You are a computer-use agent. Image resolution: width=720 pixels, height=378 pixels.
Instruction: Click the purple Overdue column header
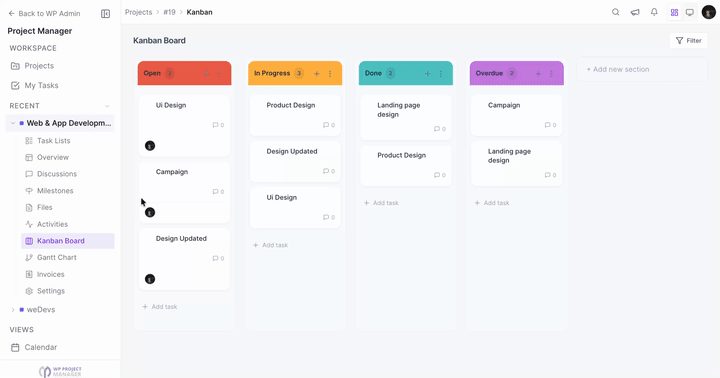(517, 73)
